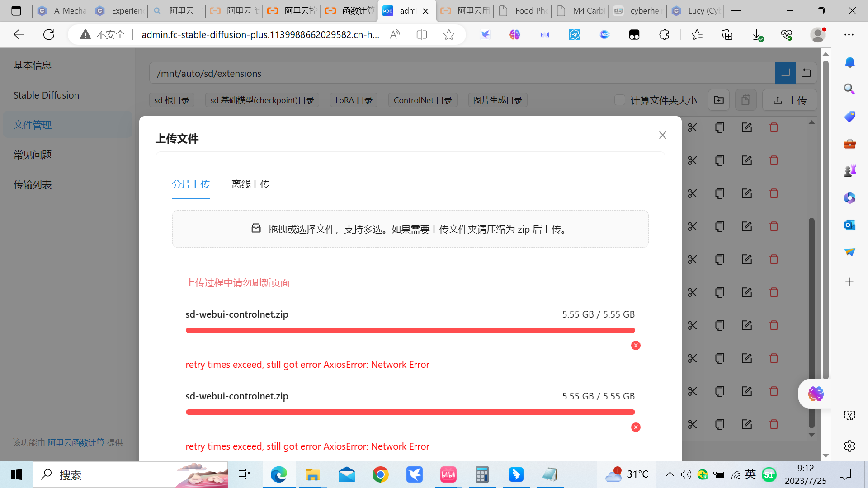The width and height of the screenshot is (868, 488).
Task: Enable 计算文件夹大小 checkbox
Action: pyautogui.click(x=620, y=100)
